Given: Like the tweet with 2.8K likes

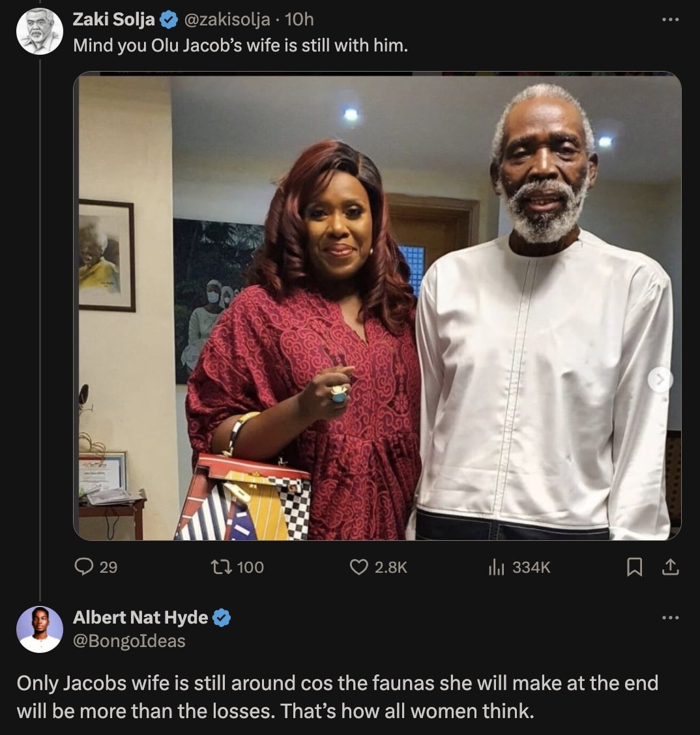Looking at the screenshot, I should tap(359, 568).
